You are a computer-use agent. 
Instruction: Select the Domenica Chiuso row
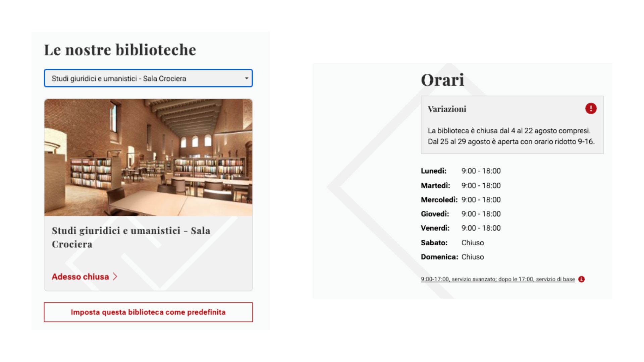click(452, 257)
